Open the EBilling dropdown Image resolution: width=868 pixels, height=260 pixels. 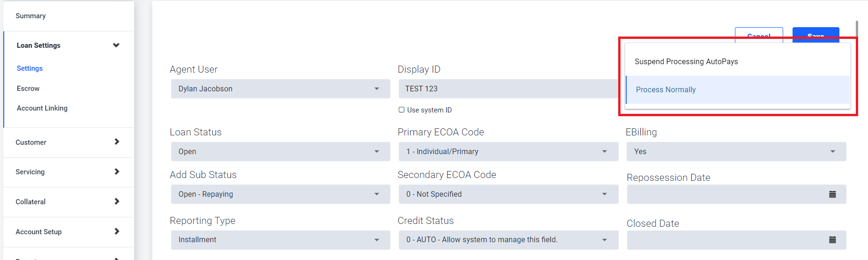[736, 151]
